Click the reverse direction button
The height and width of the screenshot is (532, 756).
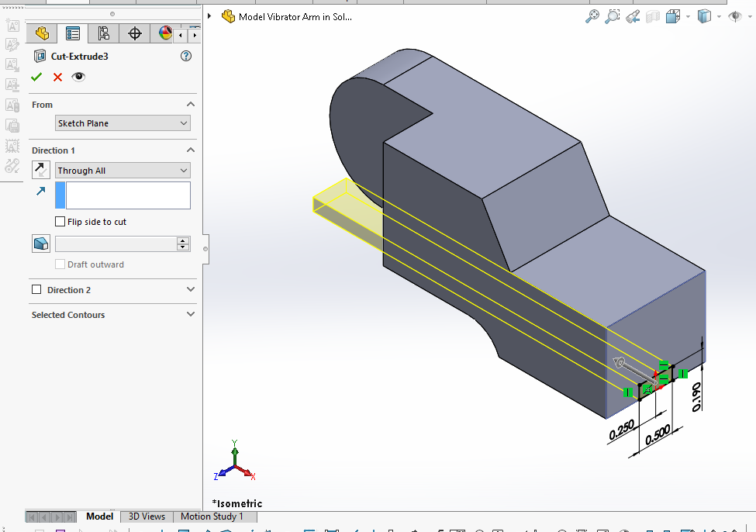(40, 171)
